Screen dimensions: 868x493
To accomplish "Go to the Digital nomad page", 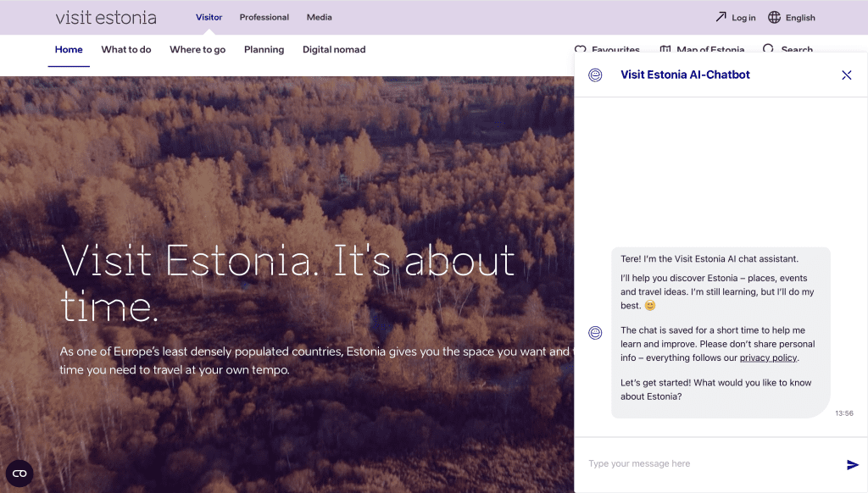I will [334, 50].
